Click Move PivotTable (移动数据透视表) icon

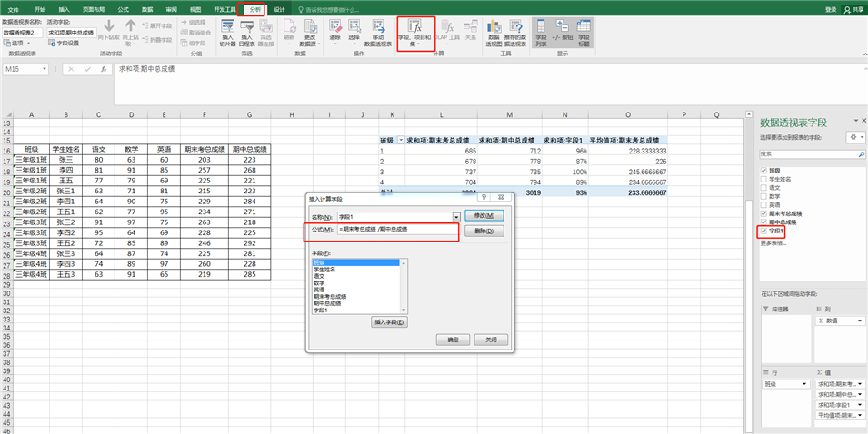[378, 26]
